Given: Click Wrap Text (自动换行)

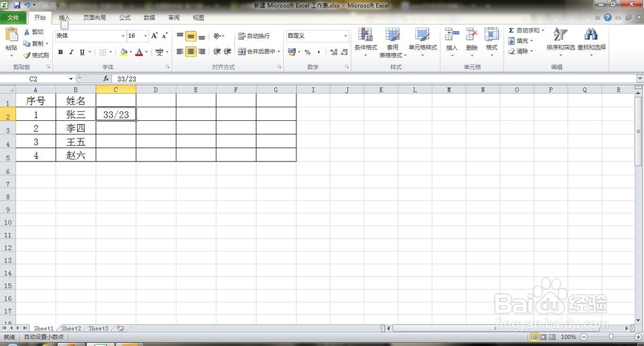Looking at the screenshot, I should (254, 36).
